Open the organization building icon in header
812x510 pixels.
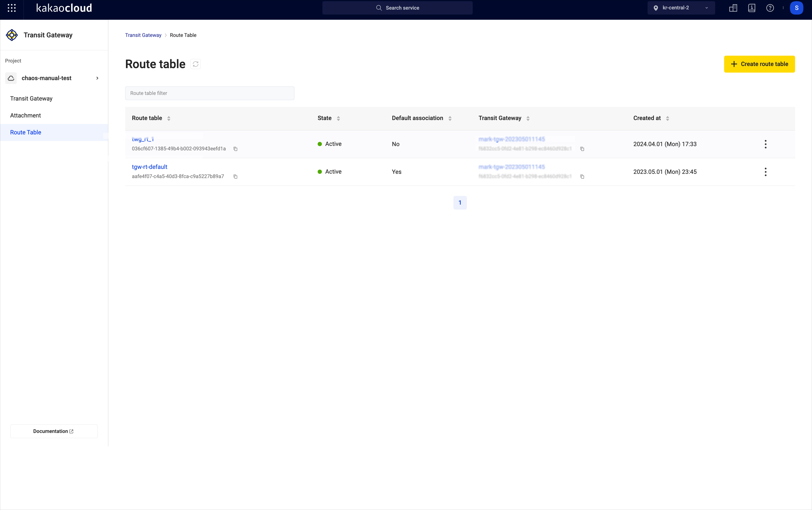tap(733, 8)
